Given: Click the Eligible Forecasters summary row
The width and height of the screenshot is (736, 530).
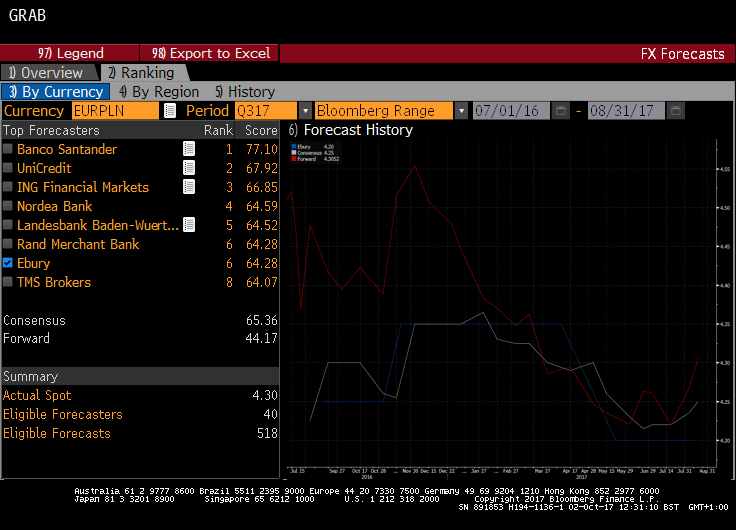Looking at the screenshot, I should point(140,414).
